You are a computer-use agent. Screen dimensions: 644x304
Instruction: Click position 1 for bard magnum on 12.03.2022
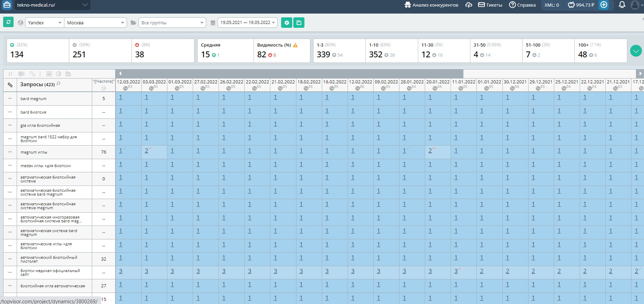tap(121, 97)
